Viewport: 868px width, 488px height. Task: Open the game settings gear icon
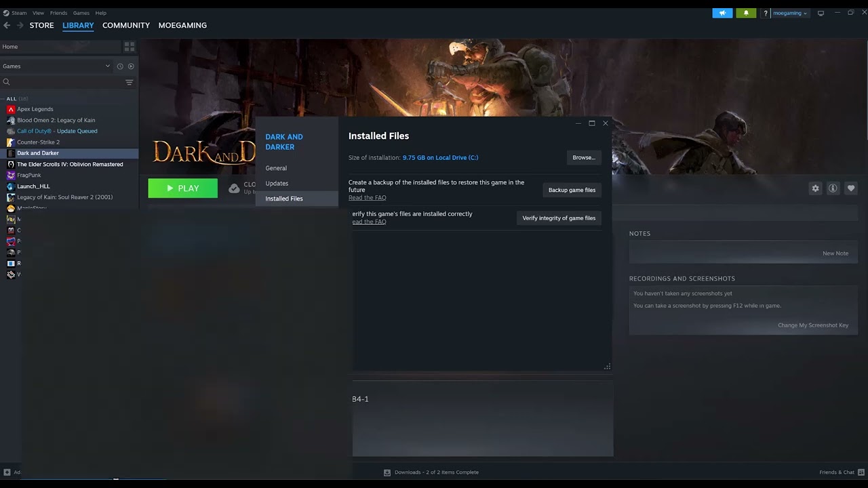(x=815, y=188)
